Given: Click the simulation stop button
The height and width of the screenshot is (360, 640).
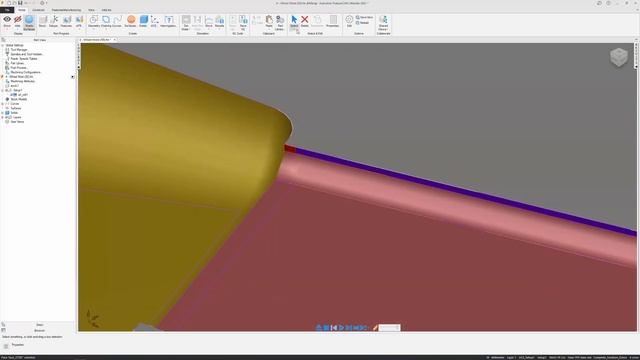Looking at the screenshot, I should (x=326, y=327).
